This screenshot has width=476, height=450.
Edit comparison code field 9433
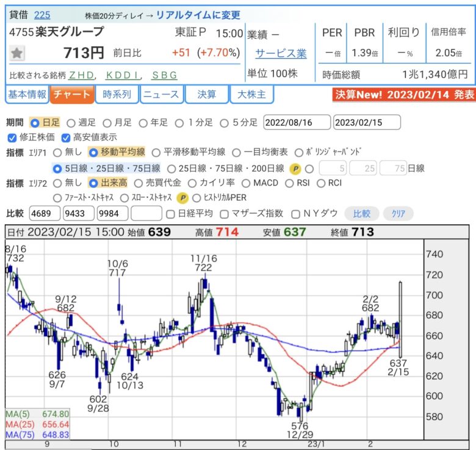point(79,214)
